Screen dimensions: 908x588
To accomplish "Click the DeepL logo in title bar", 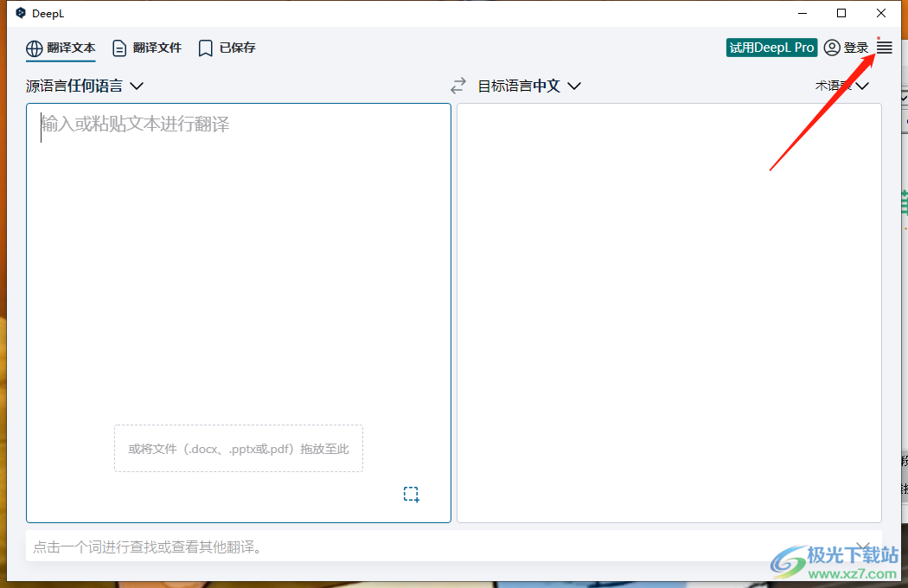I will pyautogui.click(x=21, y=13).
